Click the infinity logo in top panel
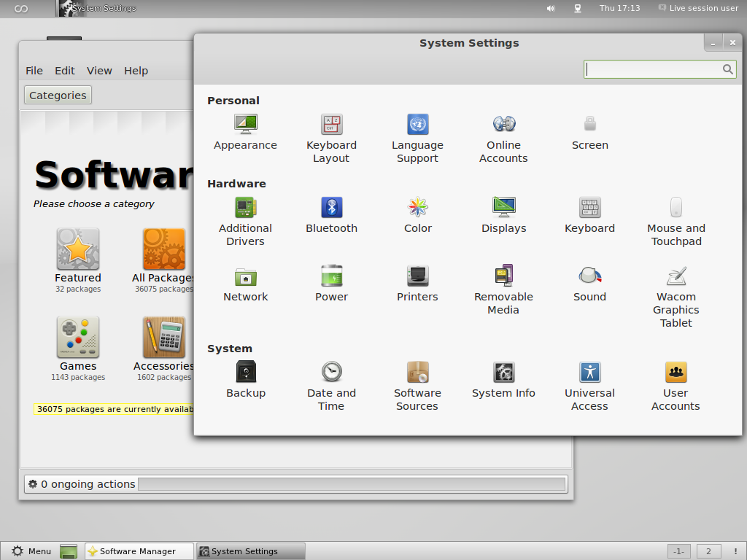The width and height of the screenshot is (747, 560). coord(21,9)
